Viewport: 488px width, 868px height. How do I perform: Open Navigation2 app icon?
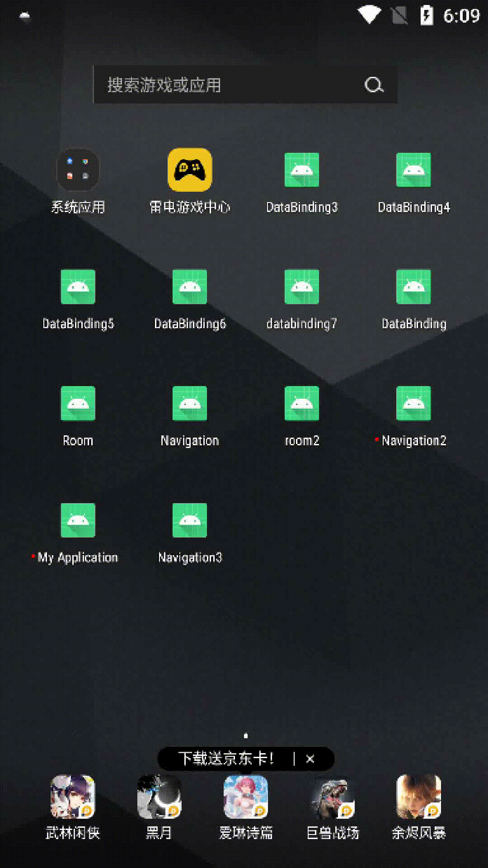pyautogui.click(x=413, y=403)
